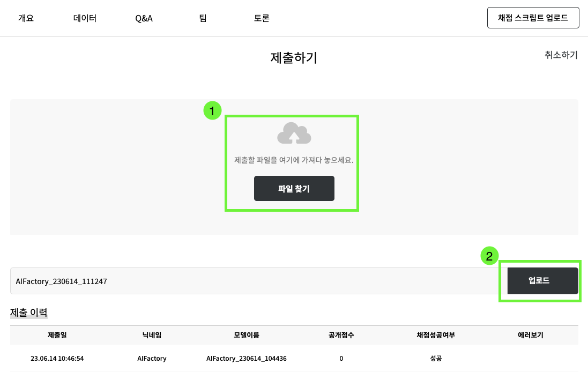Click the 에러보기 column header
588x372 pixels.
(x=530, y=335)
